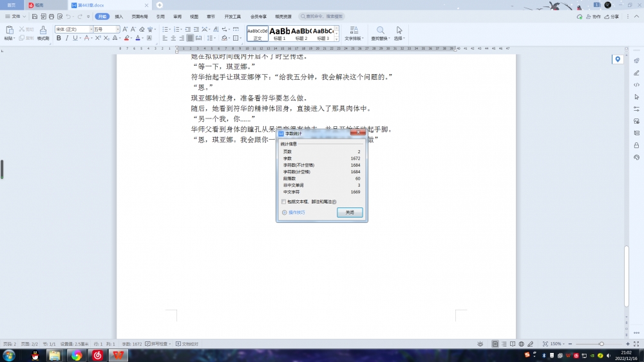This screenshot has width=644, height=362.
Task: Check the include text boxes and footnotes checkbox
Action: [284, 202]
